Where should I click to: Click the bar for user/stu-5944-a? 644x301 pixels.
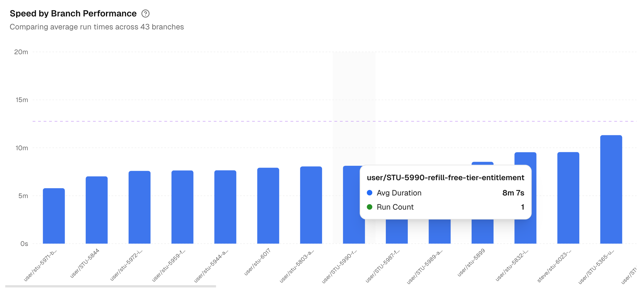[225, 208]
